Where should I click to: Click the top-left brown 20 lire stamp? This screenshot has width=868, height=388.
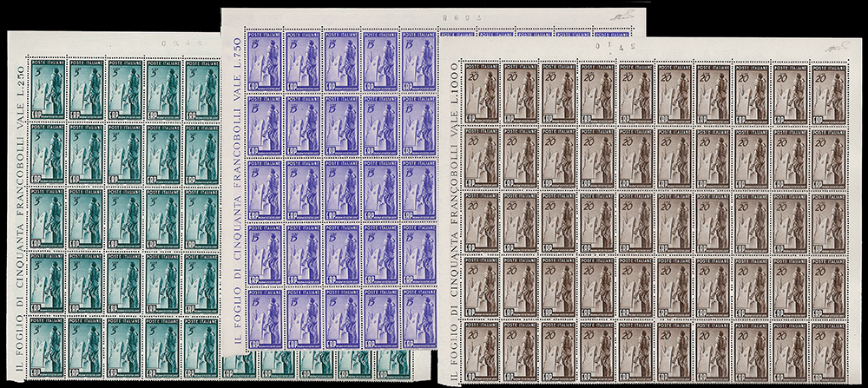480,92
